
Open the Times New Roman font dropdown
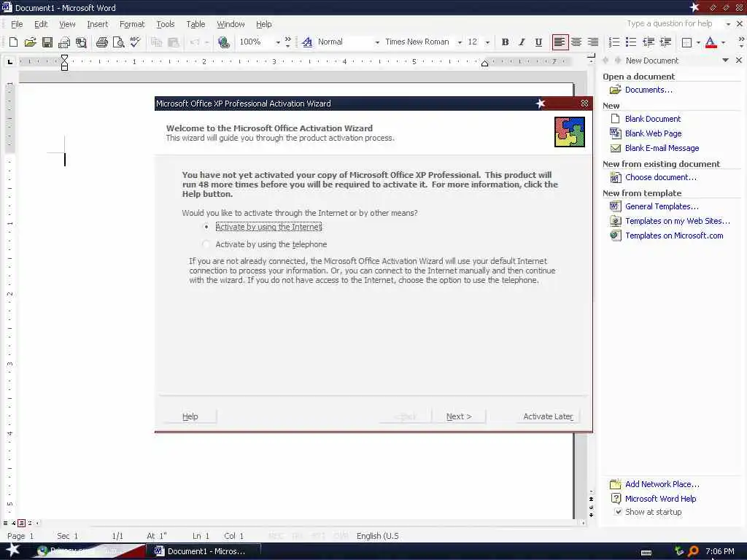point(460,42)
